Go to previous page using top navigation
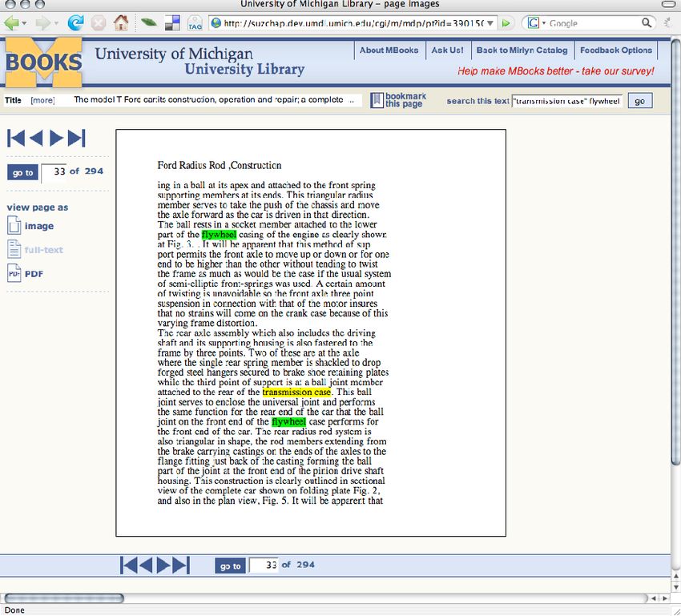 click(35, 139)
